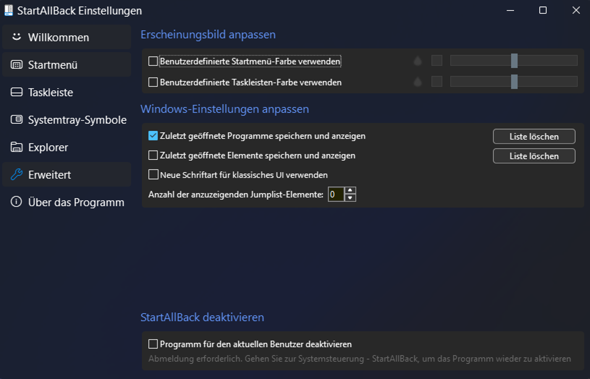Enable Benutzerdefinierte Taskleisten-Farbe verwenden checkbox
This screenshot has height=379, width=590.
pos(153,82)
